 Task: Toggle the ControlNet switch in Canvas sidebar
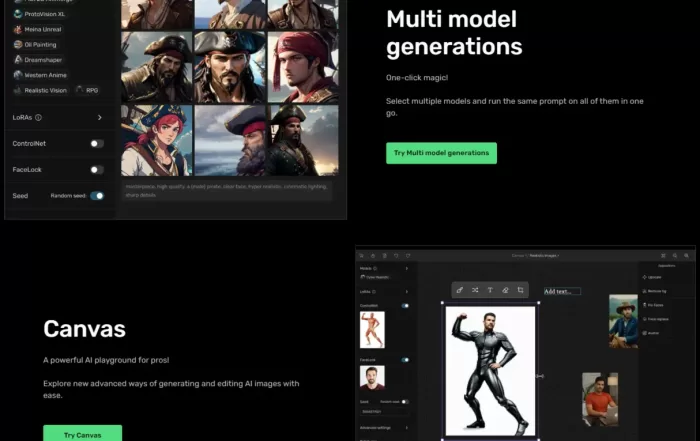pyautogui.click(x=405, y=306)
